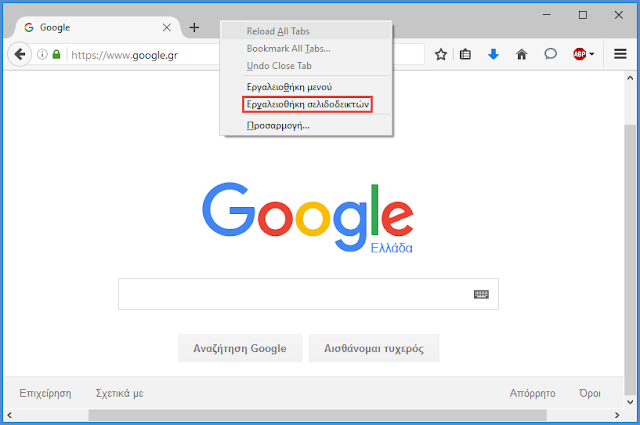The height and width of the screenshot is (425, 640).
Task: Click Αισθάνομαι τυχερός button
Action: pyautogui.click(x=374, y=348)
